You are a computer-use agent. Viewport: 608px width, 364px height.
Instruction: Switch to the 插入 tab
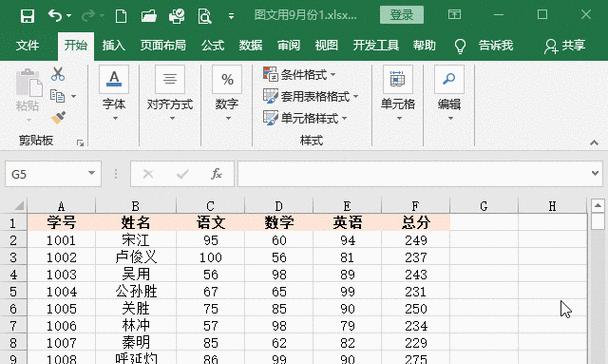(x=114, y=45)
